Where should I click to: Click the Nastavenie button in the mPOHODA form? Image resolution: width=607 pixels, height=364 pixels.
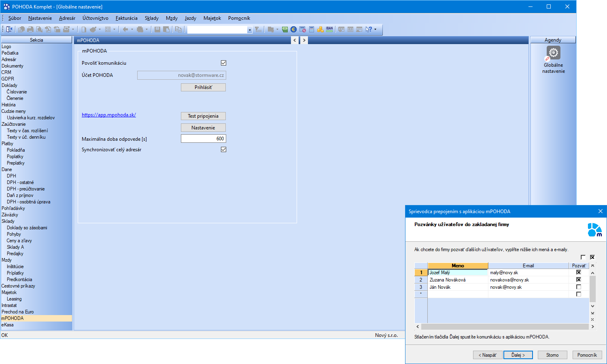click(x=203, y=128)
